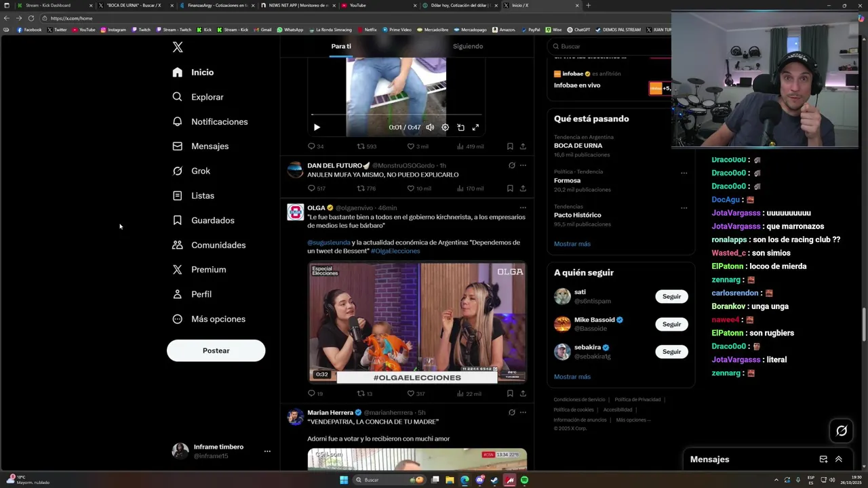Compose new message in Mensajes bar
Image resolution: width=868 pixels, height=488 pixels.
point(823,459)
